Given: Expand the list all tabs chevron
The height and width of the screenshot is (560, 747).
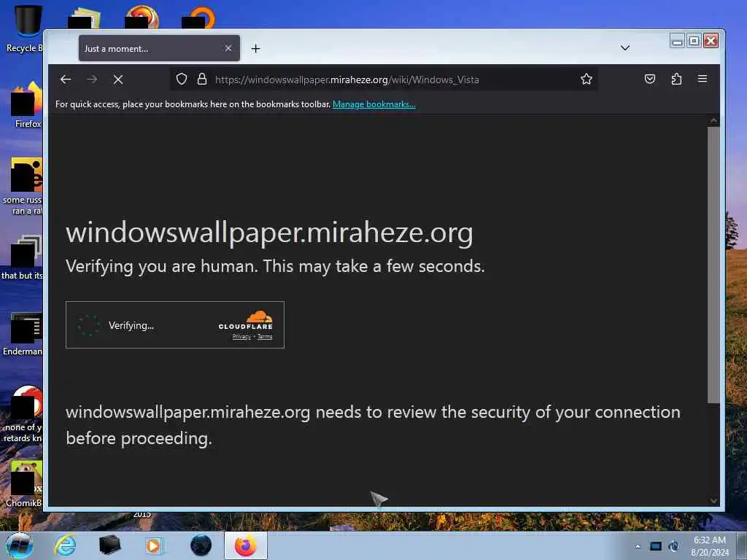Looking at the screenshot, I should click(625, 48).
